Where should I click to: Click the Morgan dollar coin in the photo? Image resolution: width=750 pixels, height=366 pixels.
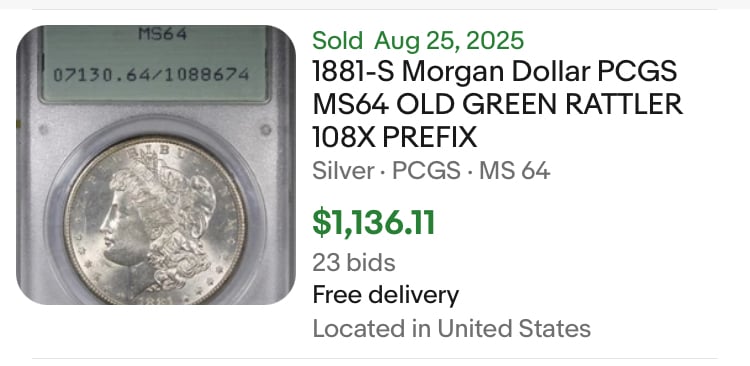(155, 221)
